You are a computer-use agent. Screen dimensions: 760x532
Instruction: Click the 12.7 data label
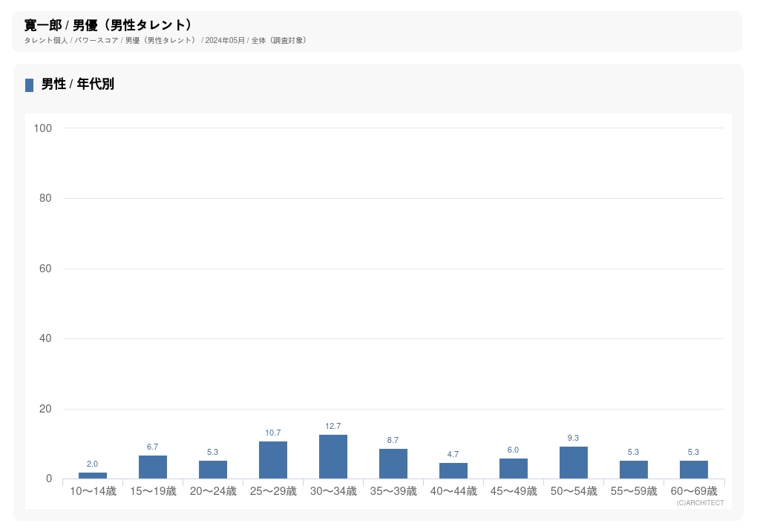(333, 427)
